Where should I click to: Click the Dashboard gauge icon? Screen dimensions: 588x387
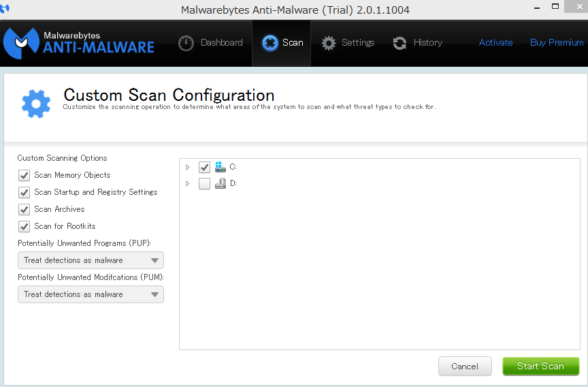[186, 43]
